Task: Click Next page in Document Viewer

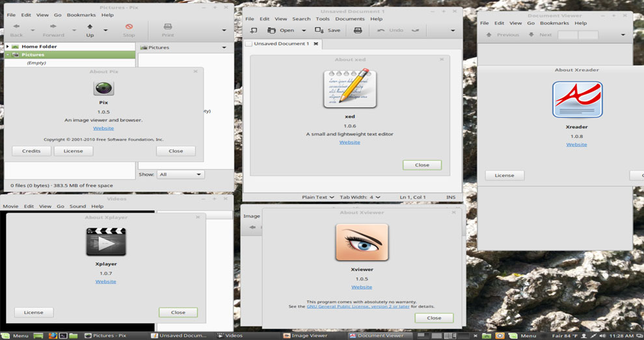Action: [540, 35]
